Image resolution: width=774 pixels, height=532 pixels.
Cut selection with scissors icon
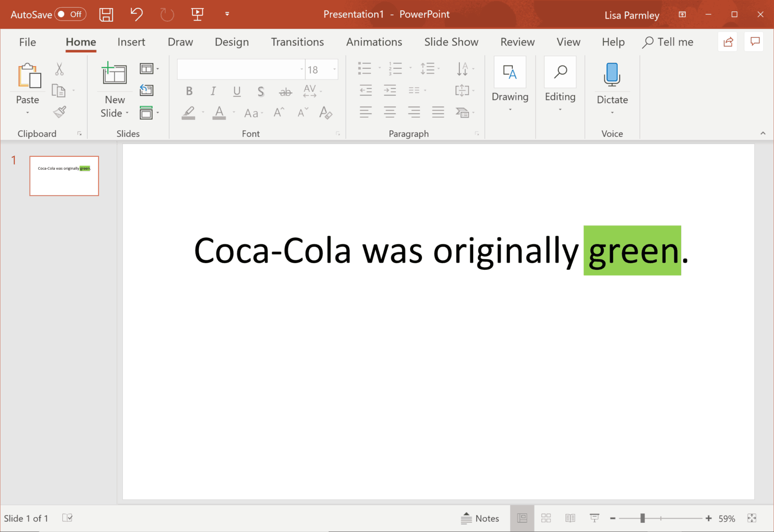tap(59, 69)
